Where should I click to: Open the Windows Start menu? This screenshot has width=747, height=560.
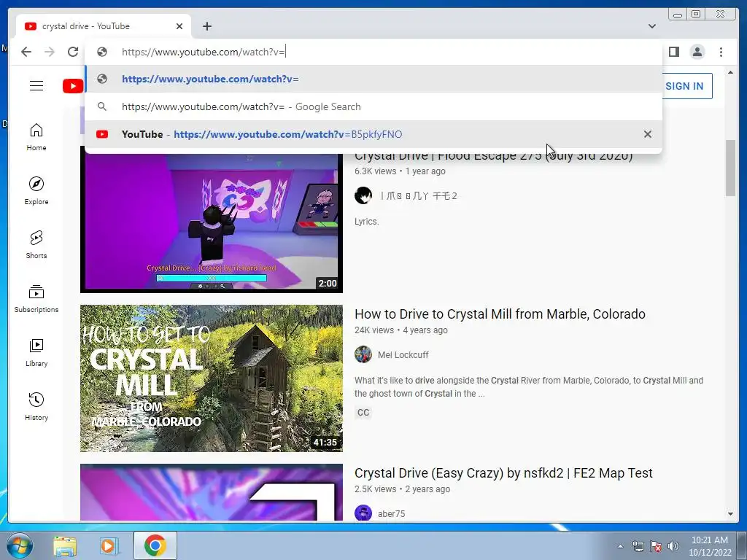pyautogui.click(x=20, y=545)
